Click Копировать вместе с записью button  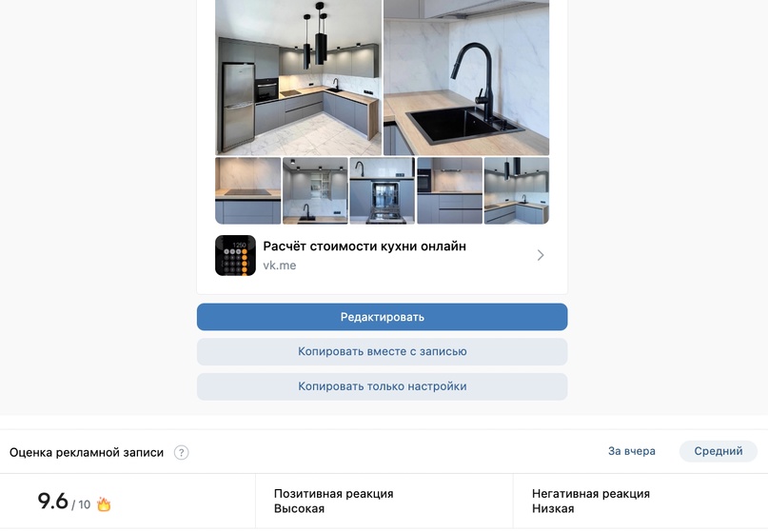click(x=382, y=352)
